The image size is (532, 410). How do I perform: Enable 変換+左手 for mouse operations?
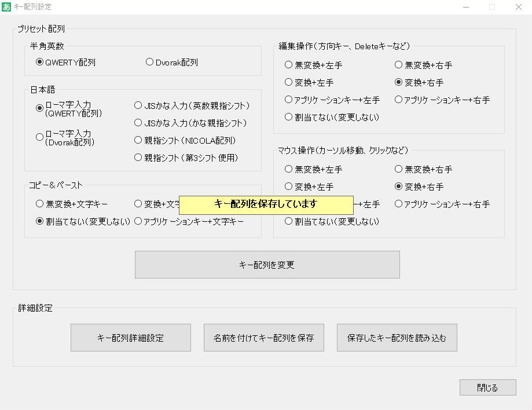pos(288,186)
